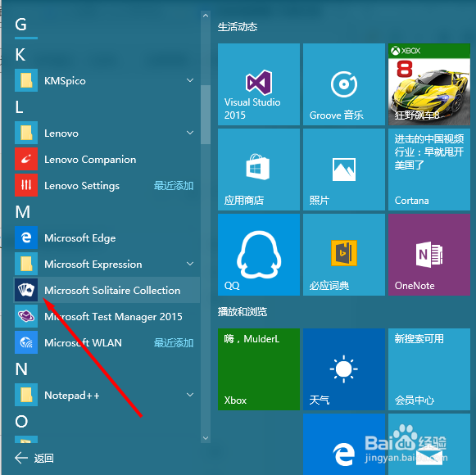Expand the Lenovo folder chevron

pos(190,133)
